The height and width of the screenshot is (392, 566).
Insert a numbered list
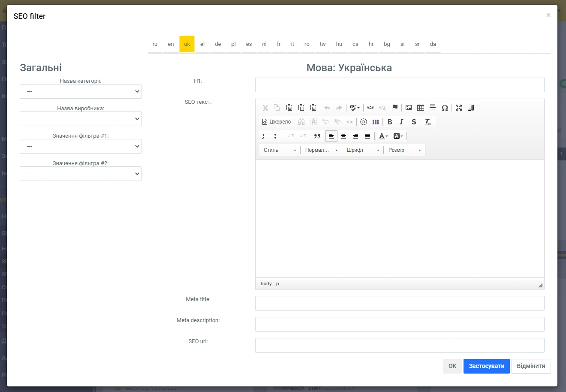coord(265,136)
